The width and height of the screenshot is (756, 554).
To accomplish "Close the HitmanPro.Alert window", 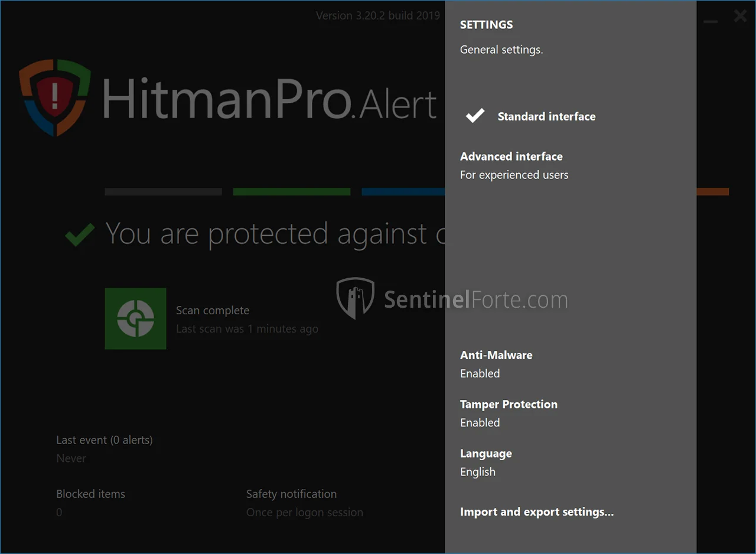I will tap(740, 16).
